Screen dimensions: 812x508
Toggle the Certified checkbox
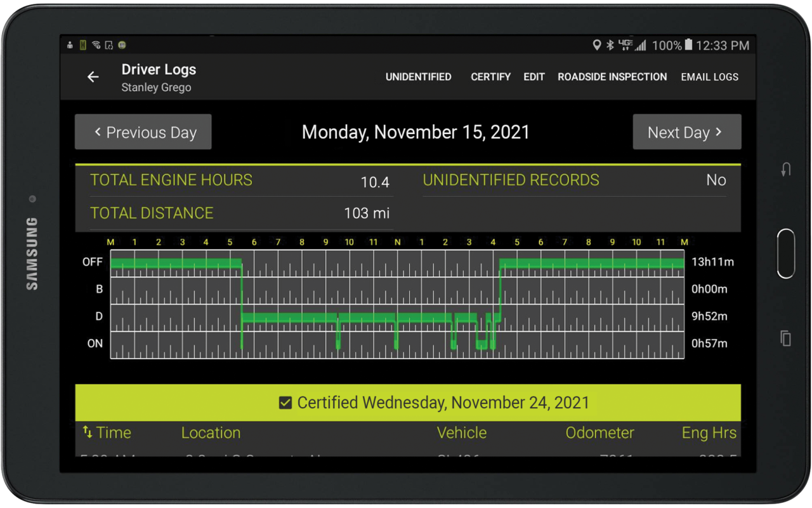285,403
